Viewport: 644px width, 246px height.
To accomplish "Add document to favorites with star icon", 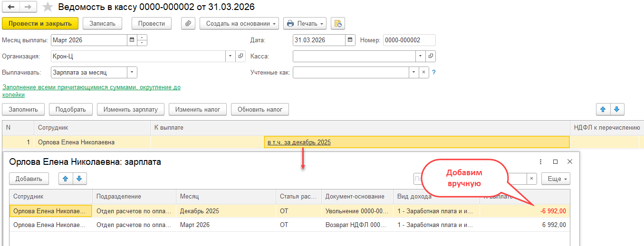I will (48, 7).
